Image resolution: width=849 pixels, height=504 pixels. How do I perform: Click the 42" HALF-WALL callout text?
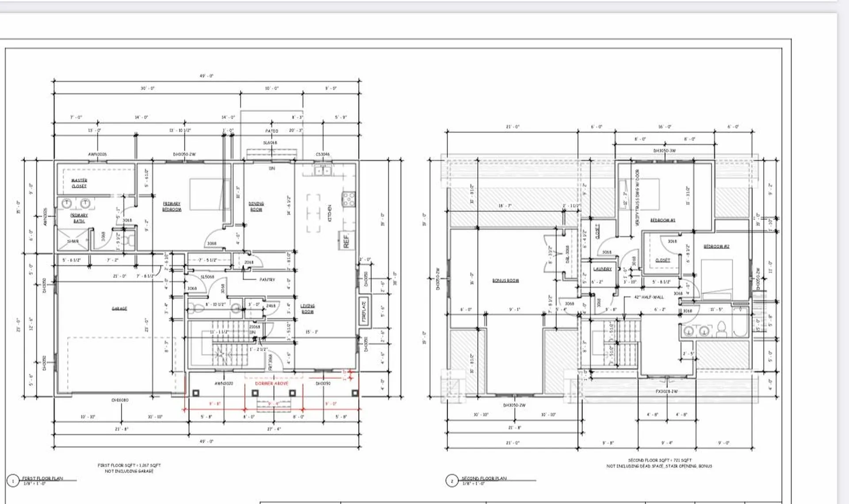click(x=649, y=298)
